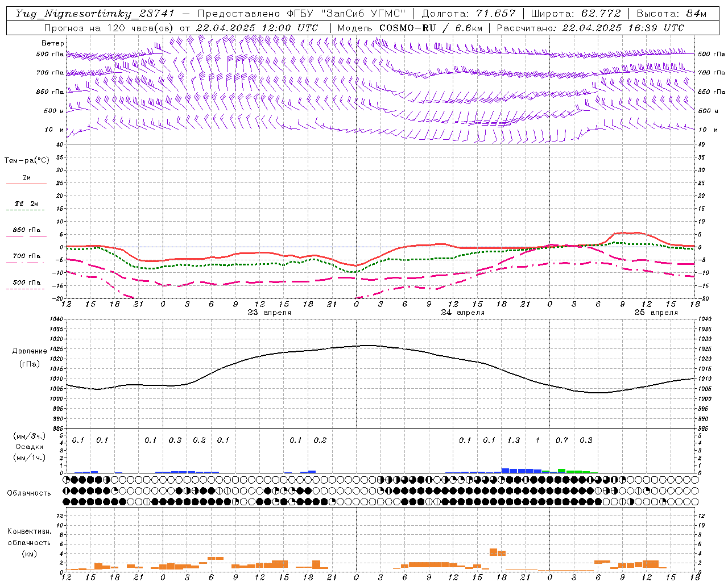Click the dashed line sample under 'Td 2м'
The height and width of the screenshot is (582, 728).
[x=26, y=210]
